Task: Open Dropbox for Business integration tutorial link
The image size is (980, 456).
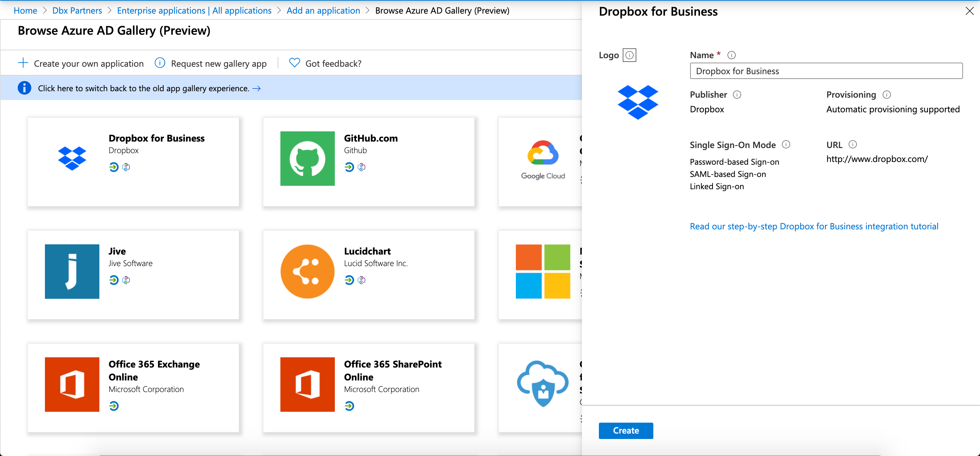Action: click(814, 226)
